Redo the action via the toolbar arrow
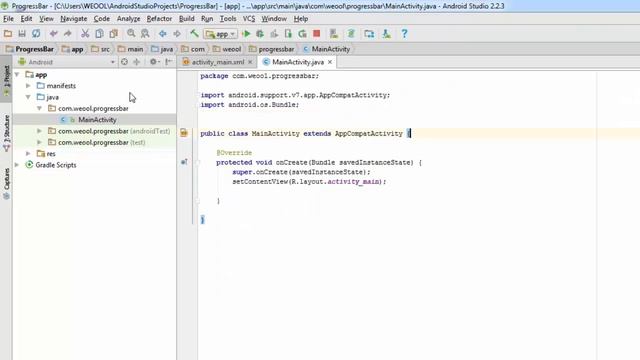The height and width of the screenshot is (360, 640). (67, 34)
